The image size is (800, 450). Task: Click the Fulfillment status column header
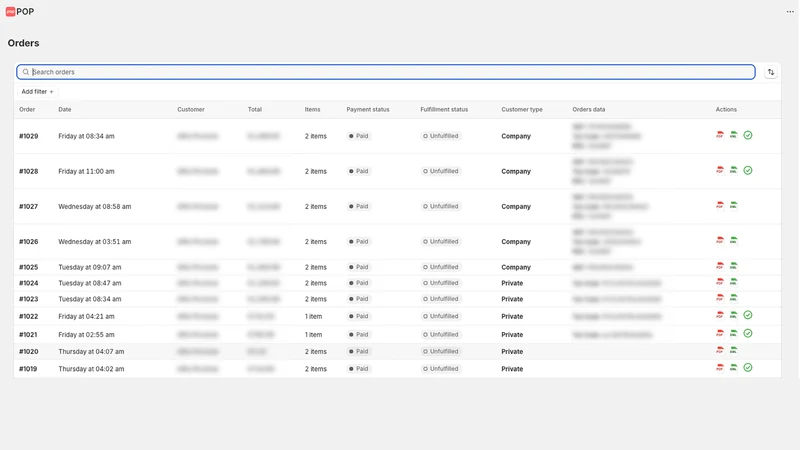point(444,110)
